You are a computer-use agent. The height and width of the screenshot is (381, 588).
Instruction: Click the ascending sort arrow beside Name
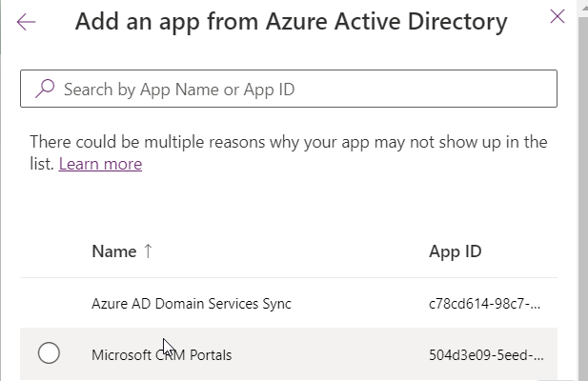148,251
